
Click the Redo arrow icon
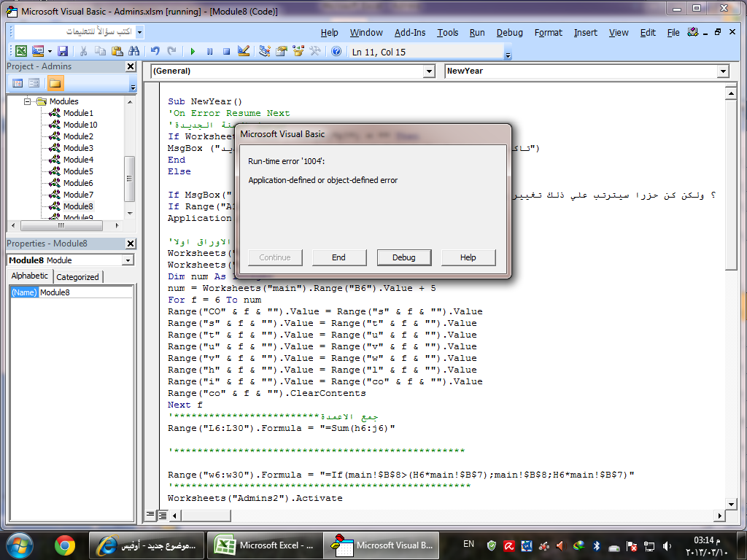pos(172,52)
